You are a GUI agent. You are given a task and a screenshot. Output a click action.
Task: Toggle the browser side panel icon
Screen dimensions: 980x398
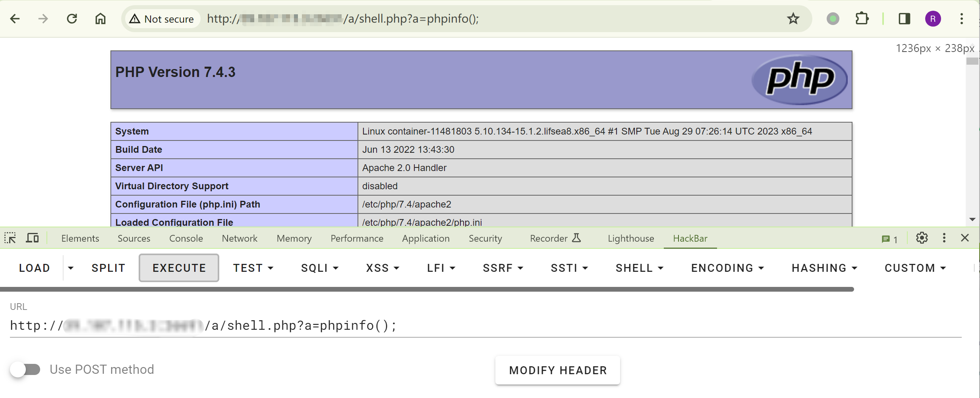click(905, 19)
